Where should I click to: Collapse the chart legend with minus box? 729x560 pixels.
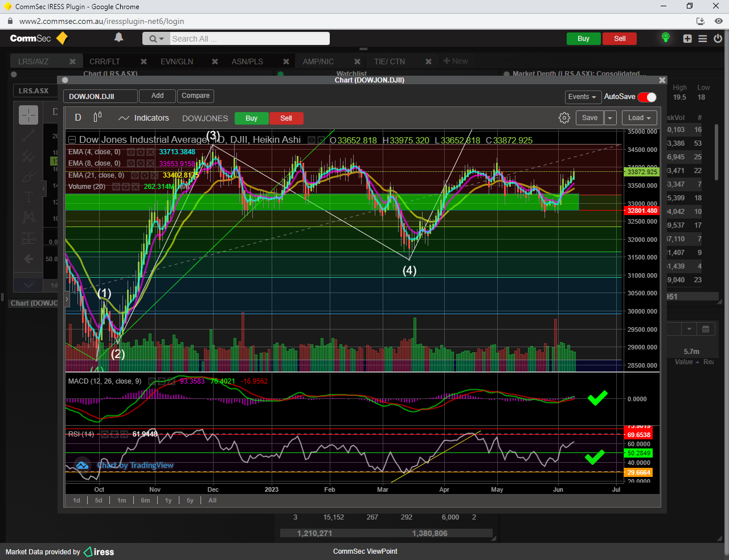[x=72, y=139]
